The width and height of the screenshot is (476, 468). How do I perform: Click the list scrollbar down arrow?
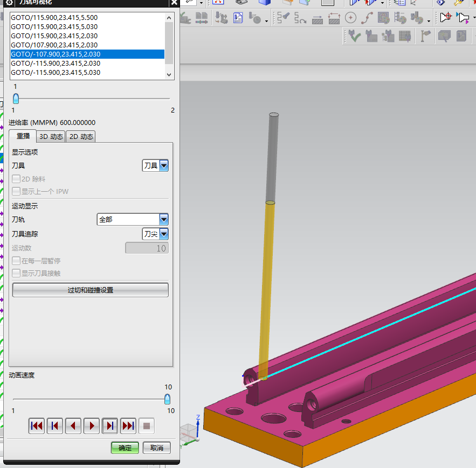[169, 75]
